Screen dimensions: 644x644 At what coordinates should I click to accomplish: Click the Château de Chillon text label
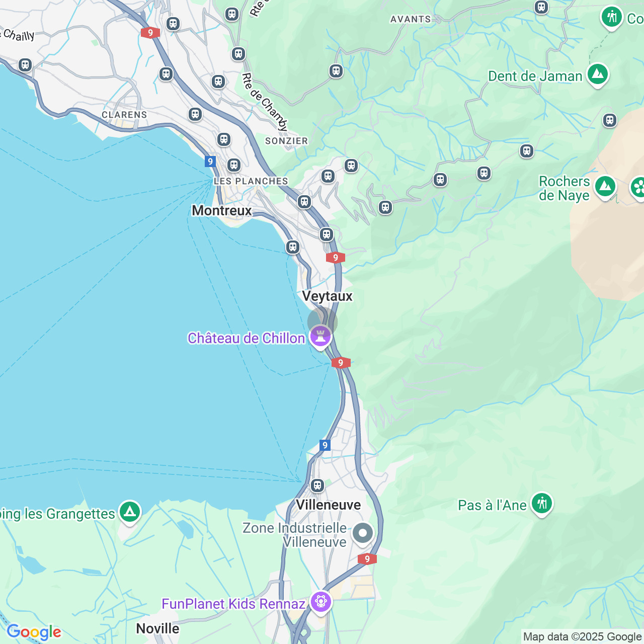coord(247,338)
